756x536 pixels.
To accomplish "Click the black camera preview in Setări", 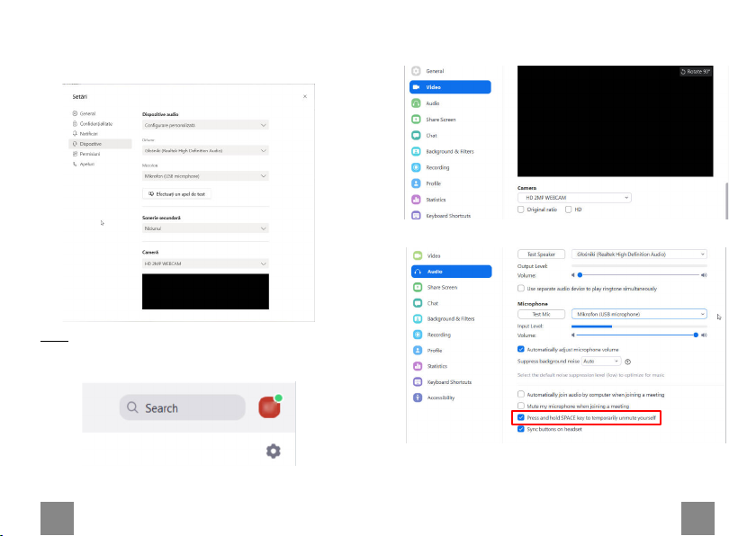I will coord(205,291).
